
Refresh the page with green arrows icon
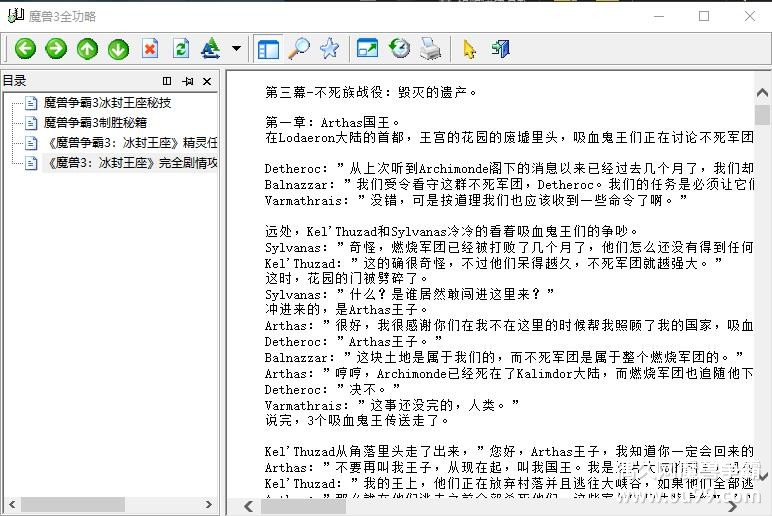(x=180, y=48)
